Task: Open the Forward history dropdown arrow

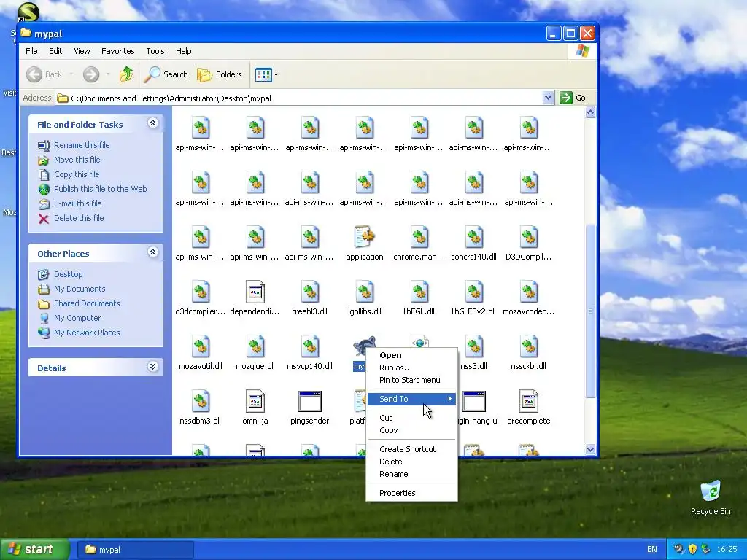Action: click(x=108, y=74)
